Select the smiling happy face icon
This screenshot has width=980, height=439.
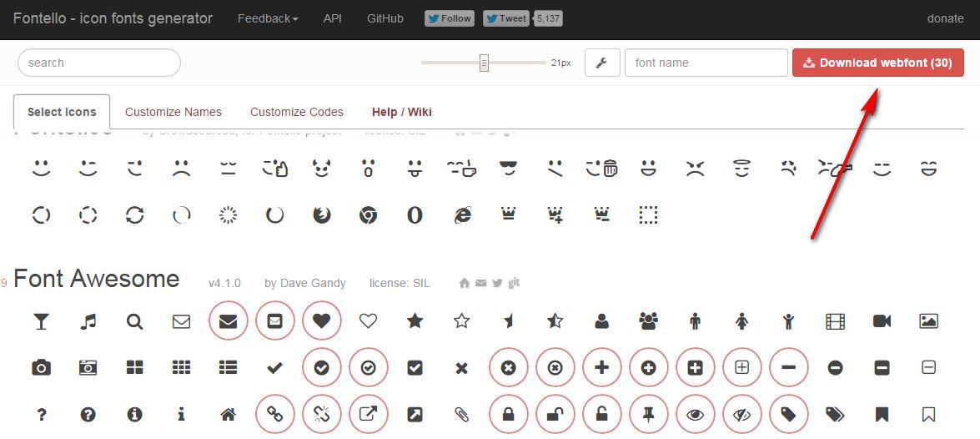click(x=41, y=169)
